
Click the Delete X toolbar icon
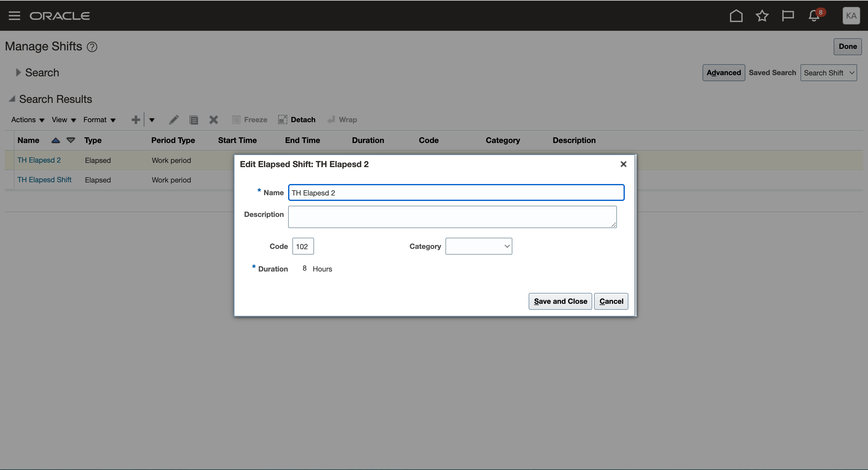point(214,120)
